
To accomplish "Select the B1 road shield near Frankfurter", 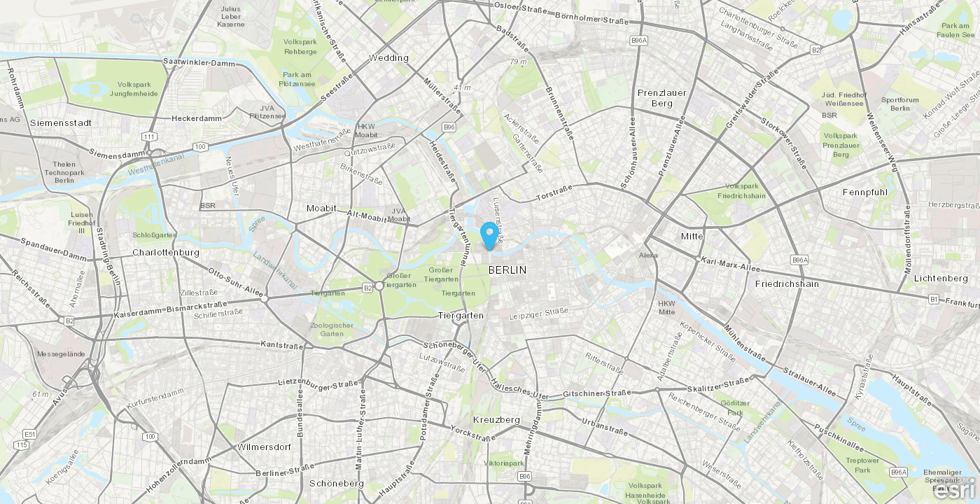I will (x=933, y=299).
